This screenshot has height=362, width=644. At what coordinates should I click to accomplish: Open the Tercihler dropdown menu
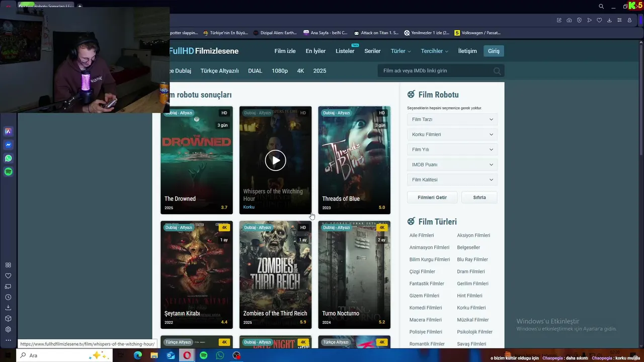(x=434, y=51)
